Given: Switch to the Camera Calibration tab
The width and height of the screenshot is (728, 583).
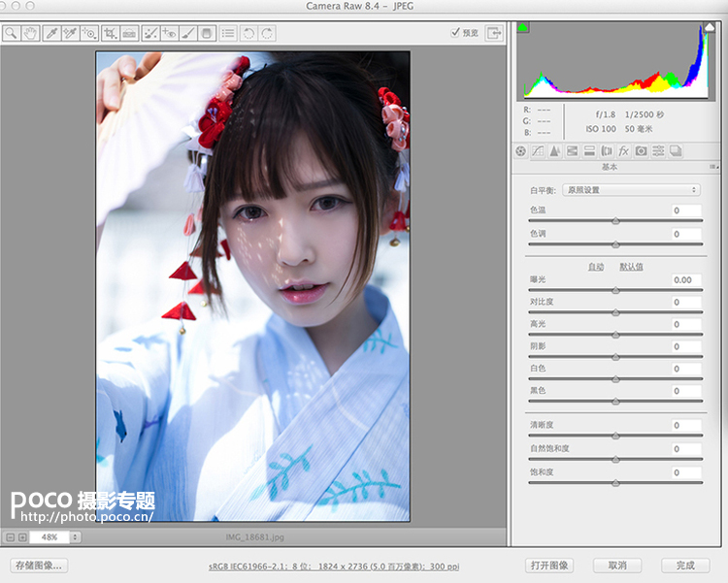Looking at the screenshot, I should 642,151.
